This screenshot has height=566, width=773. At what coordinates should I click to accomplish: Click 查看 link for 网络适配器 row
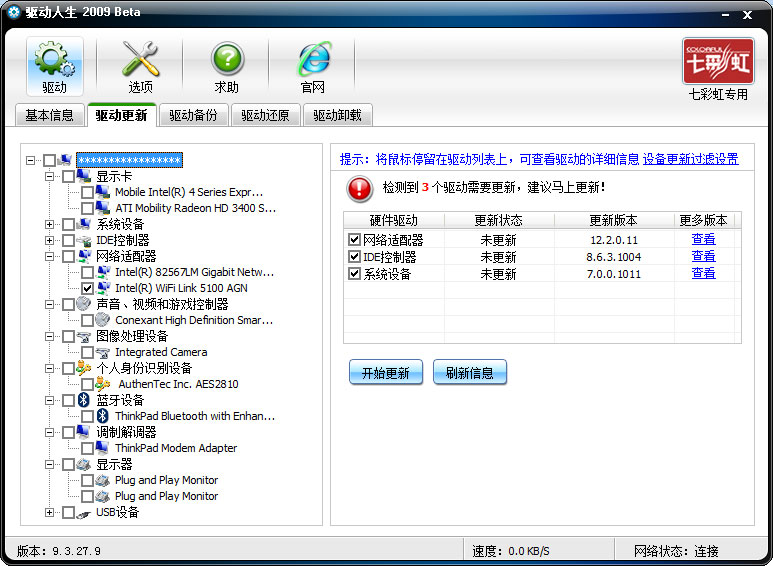pos(703,239)
